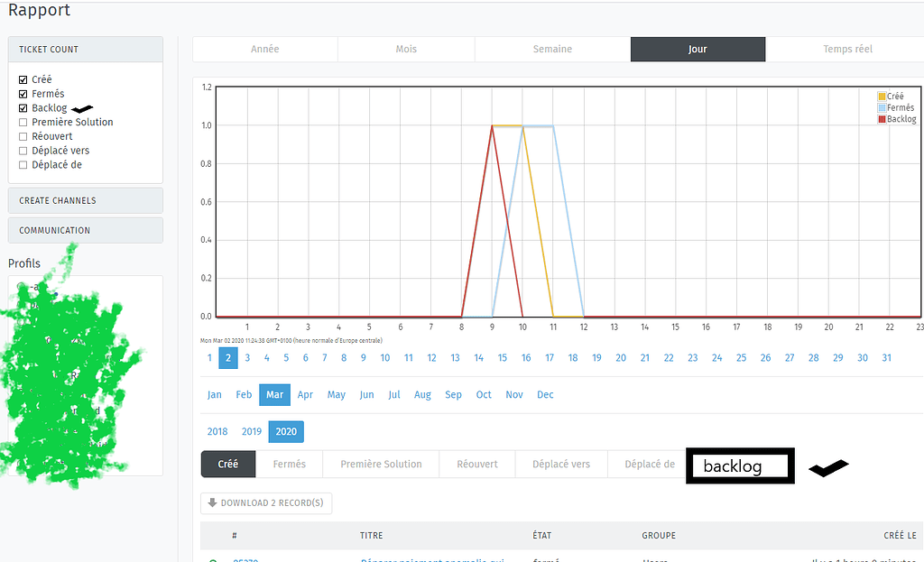The image size is (924, 562).
Task: Select the Fermés filter button
Action: (290, 464)
